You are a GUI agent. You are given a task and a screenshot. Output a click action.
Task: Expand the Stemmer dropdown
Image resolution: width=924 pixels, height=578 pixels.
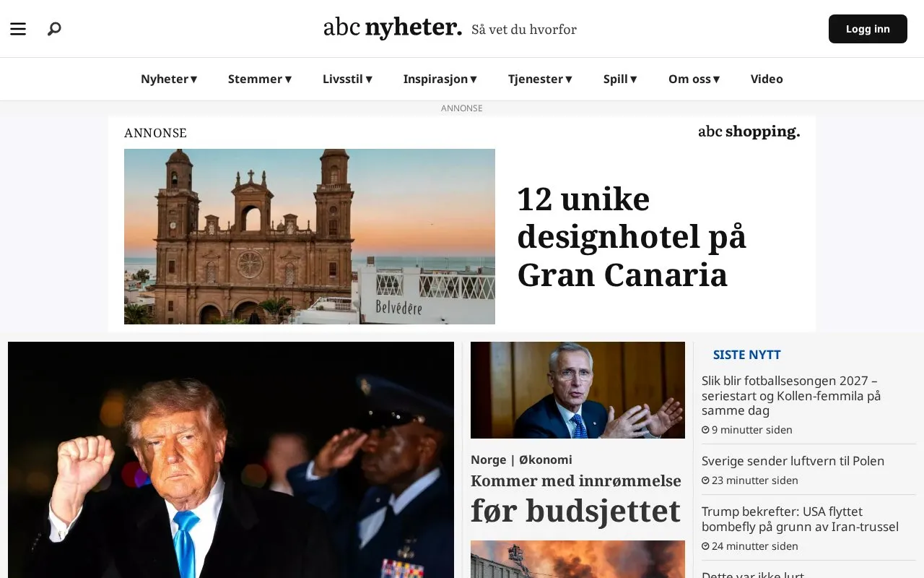(260, 79)
